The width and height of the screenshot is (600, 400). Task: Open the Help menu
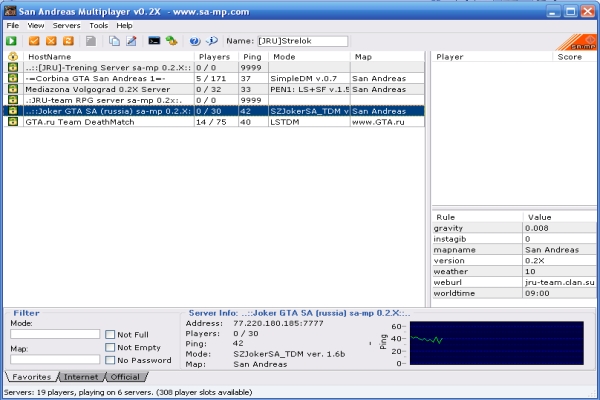tap(124, 26)
